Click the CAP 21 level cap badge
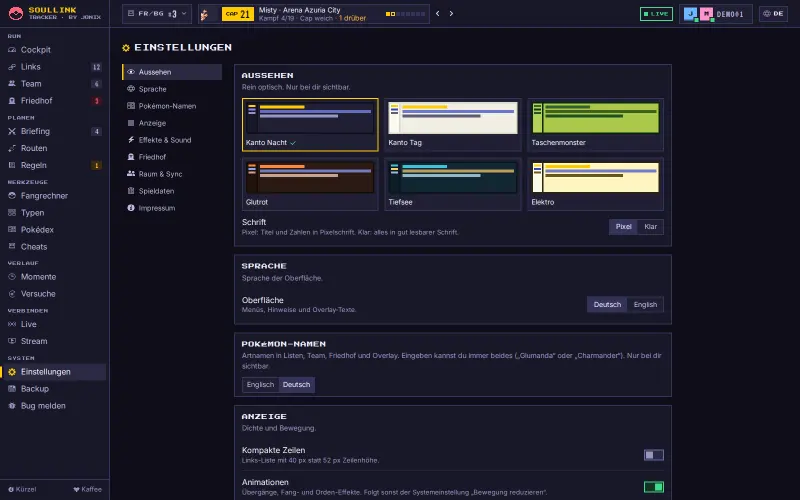 pyautogui.click(x=238, y=14)
